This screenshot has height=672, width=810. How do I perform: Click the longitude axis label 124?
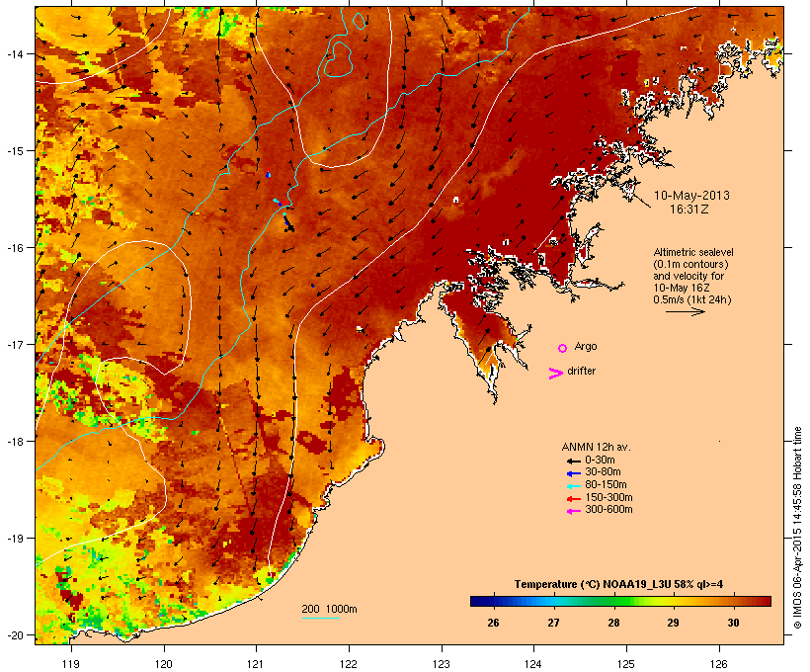tap(533, 664)
